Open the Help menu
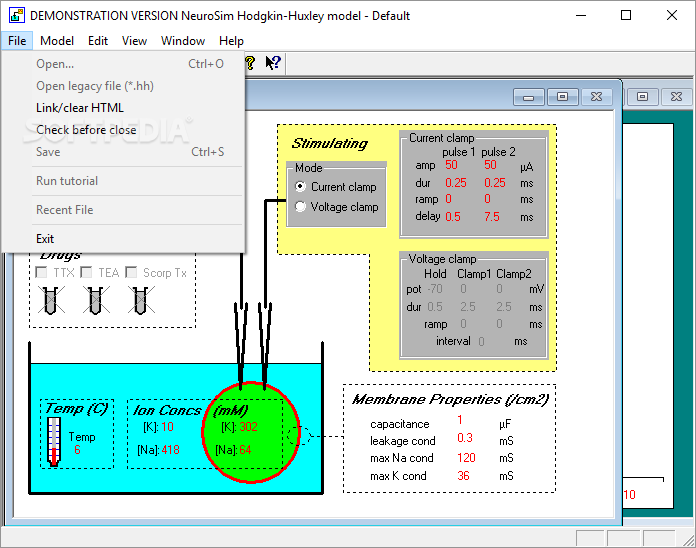Image resolution: width=696 pixels, height=548 pixels. 231,41
